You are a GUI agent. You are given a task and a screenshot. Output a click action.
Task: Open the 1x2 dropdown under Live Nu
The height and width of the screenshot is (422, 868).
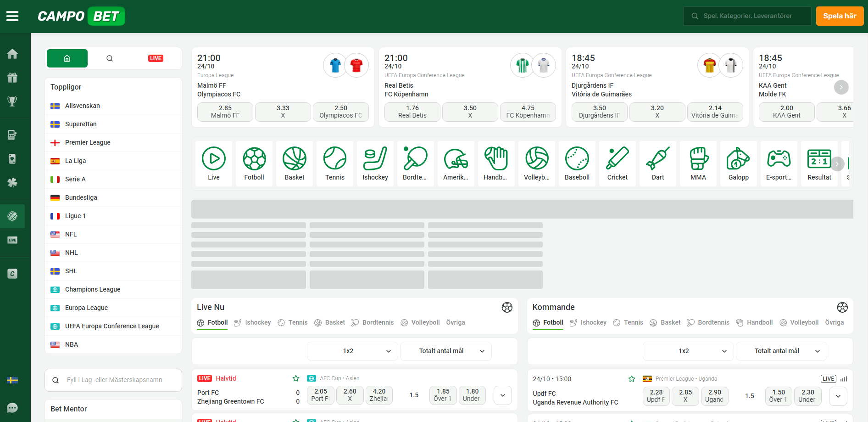click(352, 351)
